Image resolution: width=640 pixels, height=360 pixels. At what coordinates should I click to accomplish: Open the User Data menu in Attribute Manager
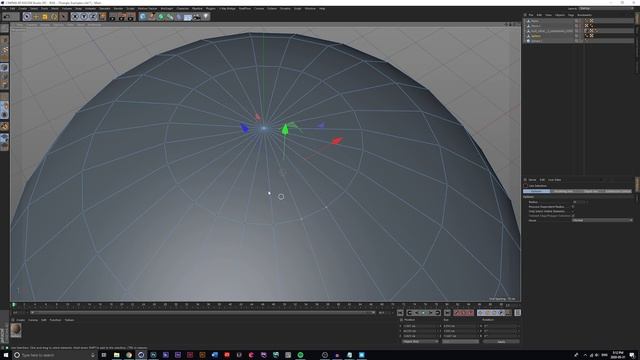[x=554, y=180]
